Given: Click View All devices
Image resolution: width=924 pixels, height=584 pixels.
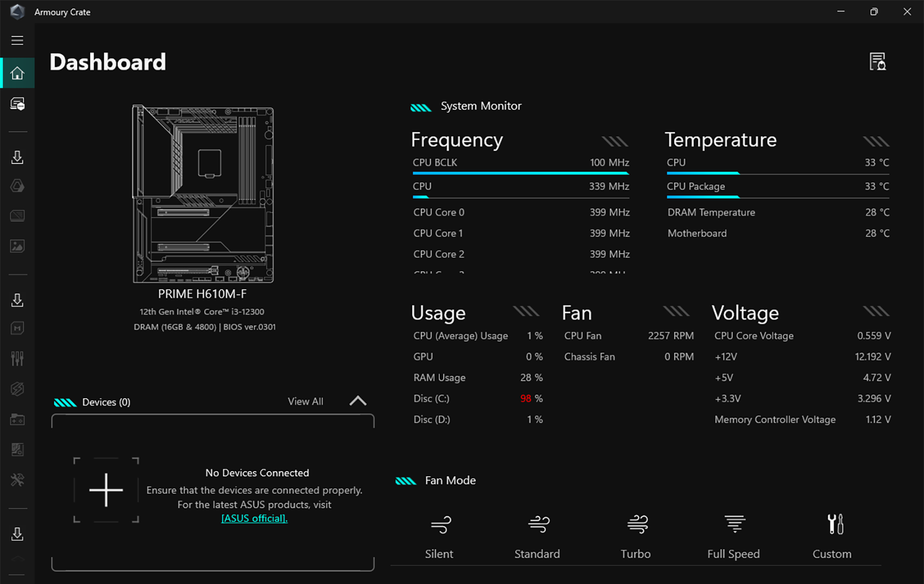Looking at the screenshot, I should pyautogui.click(x=305, y=401).
